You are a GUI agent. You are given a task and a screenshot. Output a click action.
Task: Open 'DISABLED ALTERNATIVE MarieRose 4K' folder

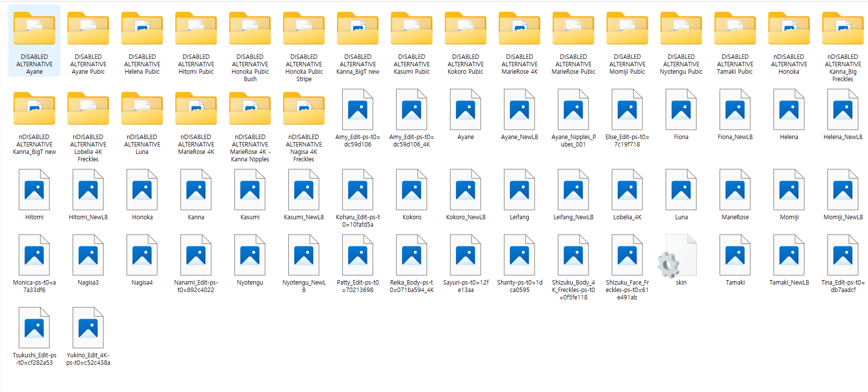point(519,29)
